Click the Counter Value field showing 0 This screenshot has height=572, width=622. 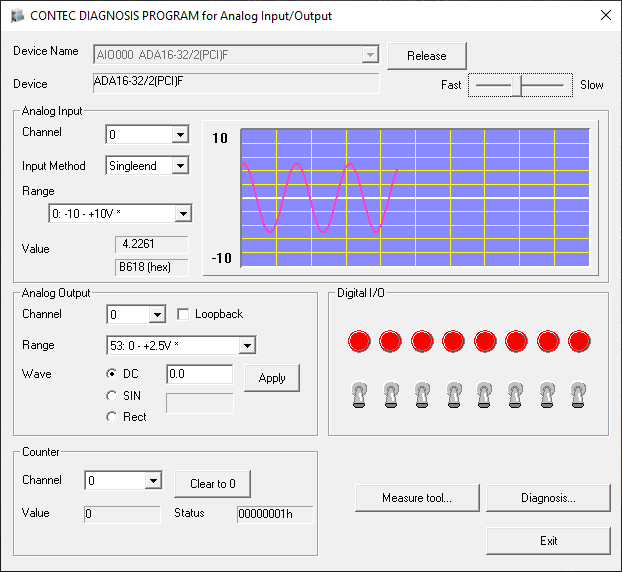coord(122,514)
